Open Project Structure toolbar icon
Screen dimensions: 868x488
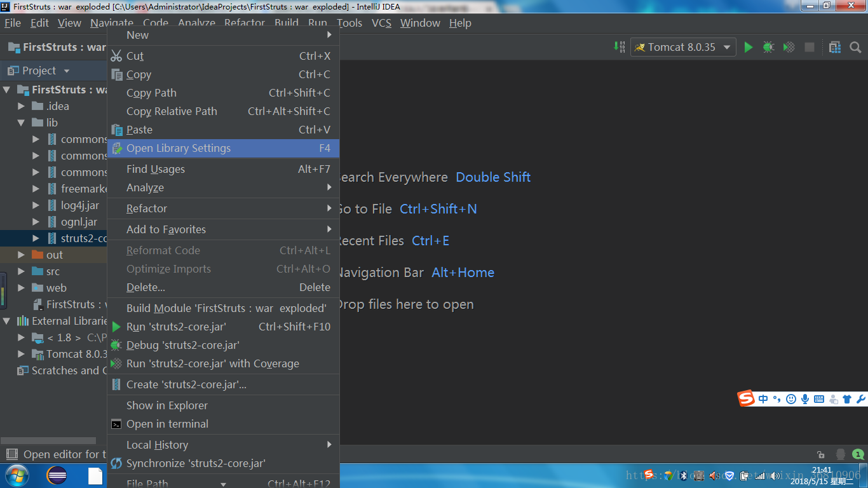(x=835, y=47)
